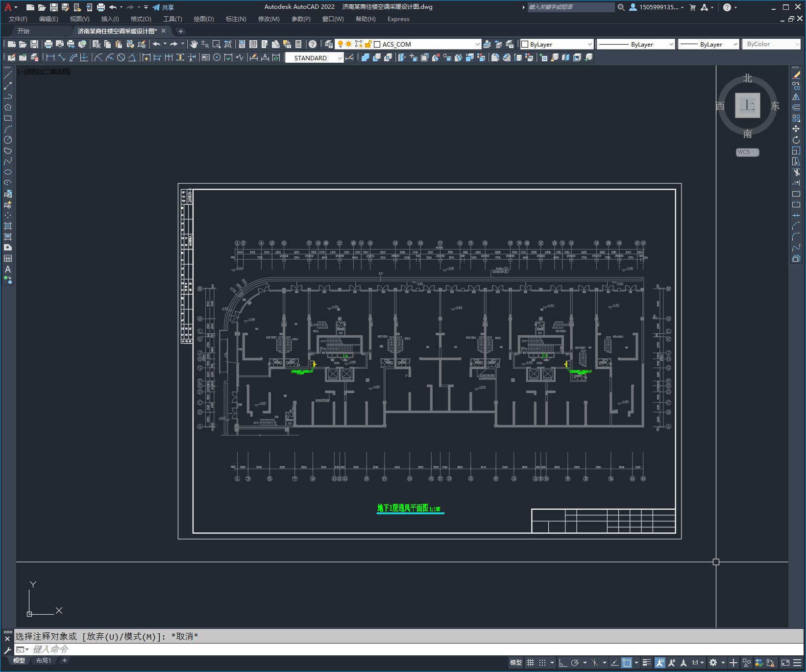Switch to the 开始 tab
This screenshot has width=806, height=672.
click(23, 31)
